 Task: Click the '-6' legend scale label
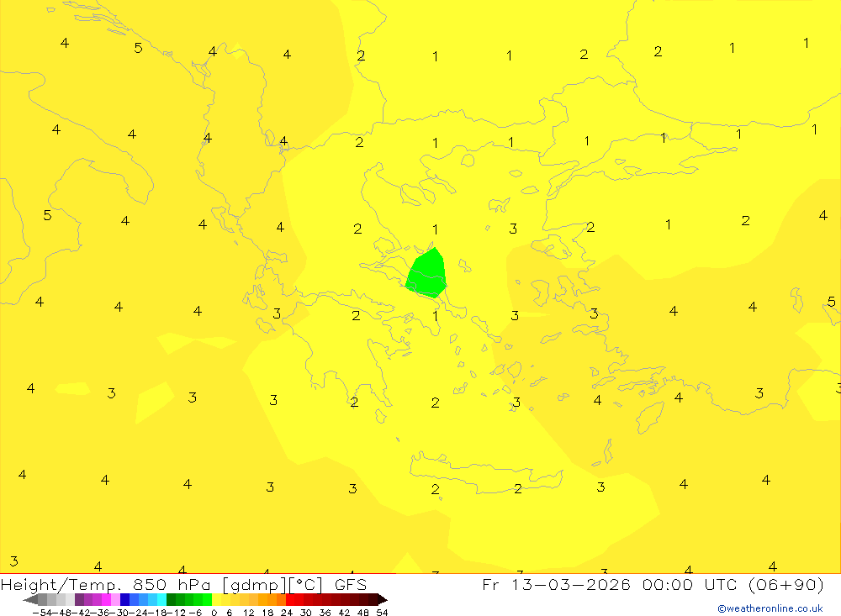[195, 613]
